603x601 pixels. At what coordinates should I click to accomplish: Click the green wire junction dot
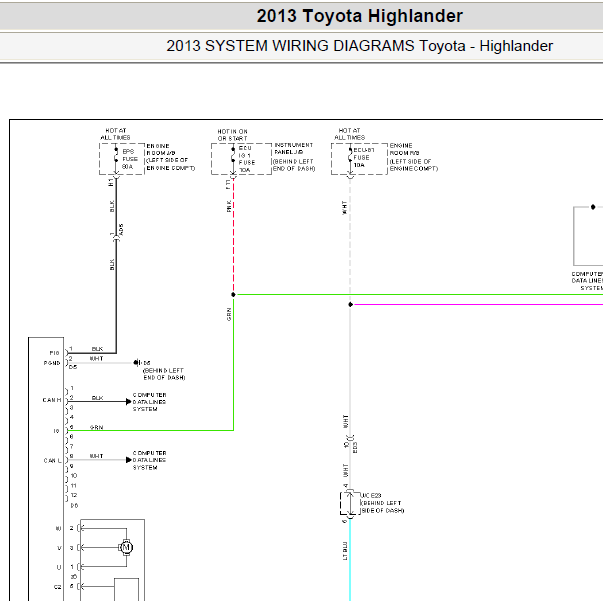pos(233,295)
